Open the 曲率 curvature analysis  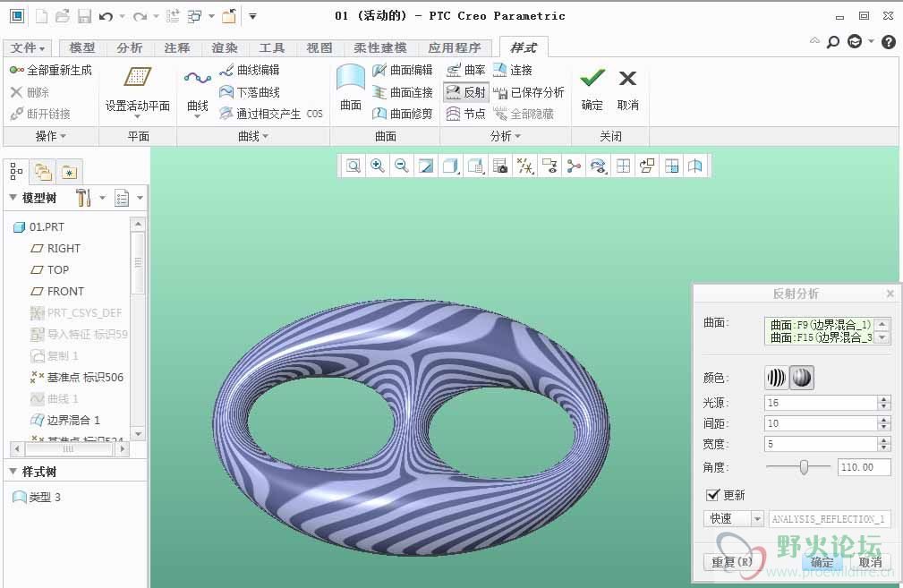click(466, 71)
